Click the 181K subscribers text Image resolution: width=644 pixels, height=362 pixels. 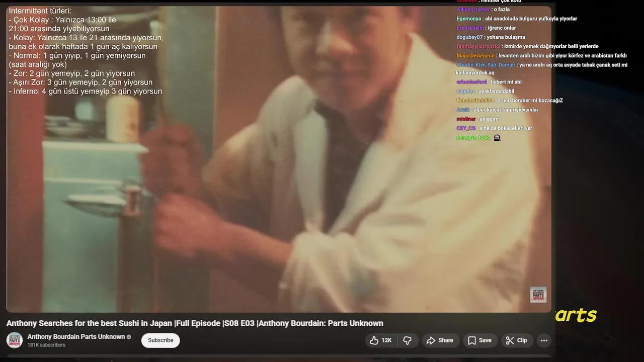[x=46, y=345]
